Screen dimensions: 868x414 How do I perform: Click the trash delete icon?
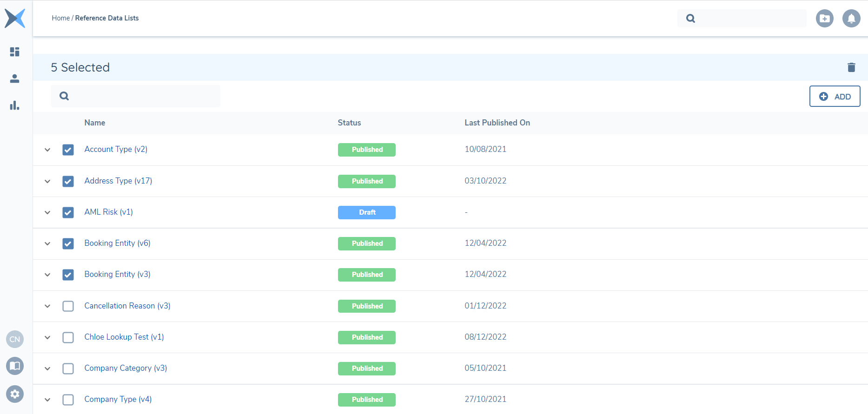851,67
